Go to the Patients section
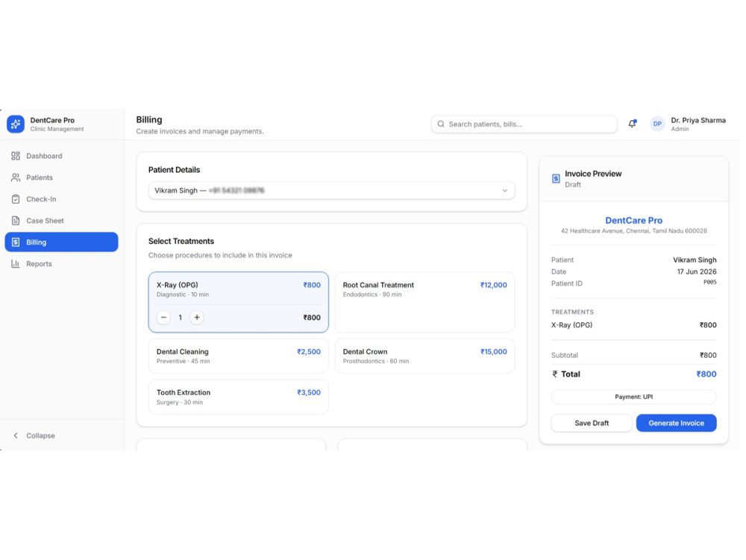This screenshot has width=746, height=560. pos(61,177)
